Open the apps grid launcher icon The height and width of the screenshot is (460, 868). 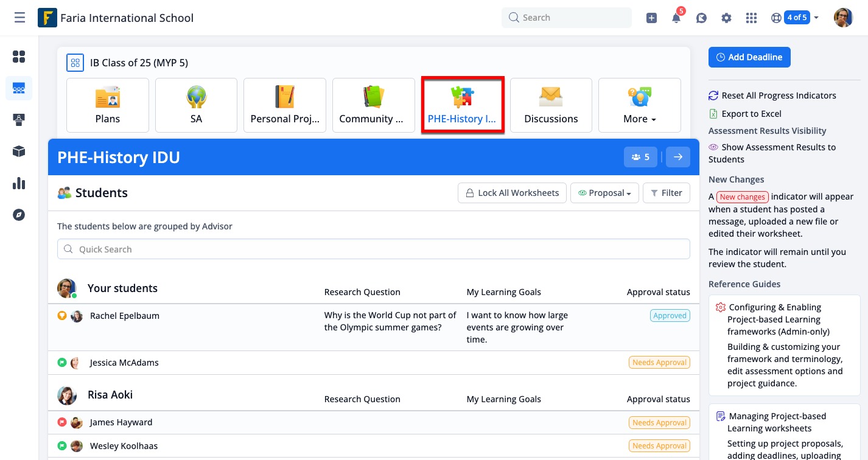tap(751, 18)
